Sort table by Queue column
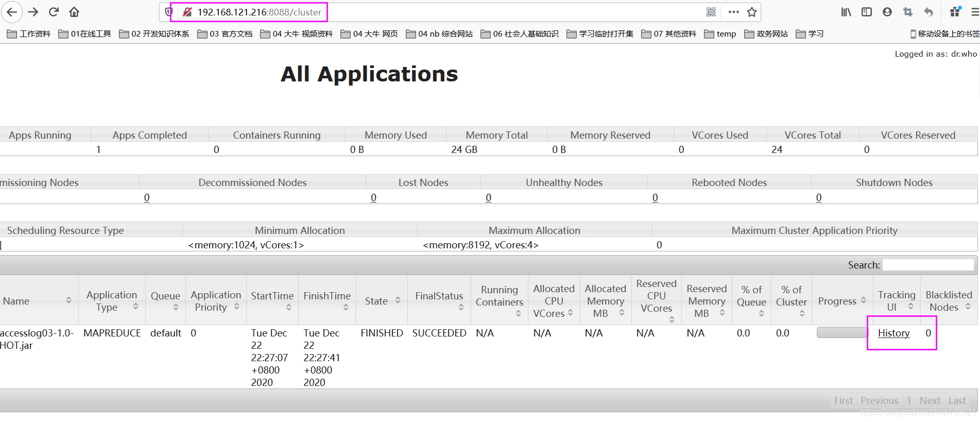This screenshot has height=422, width=980. click(x=165, y=301)
